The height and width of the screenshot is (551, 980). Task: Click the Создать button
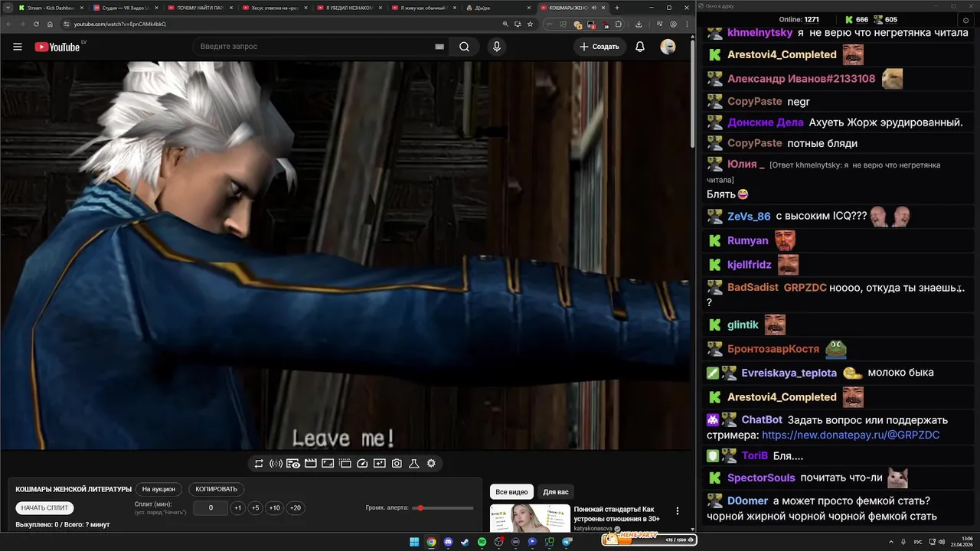(599, 47)
